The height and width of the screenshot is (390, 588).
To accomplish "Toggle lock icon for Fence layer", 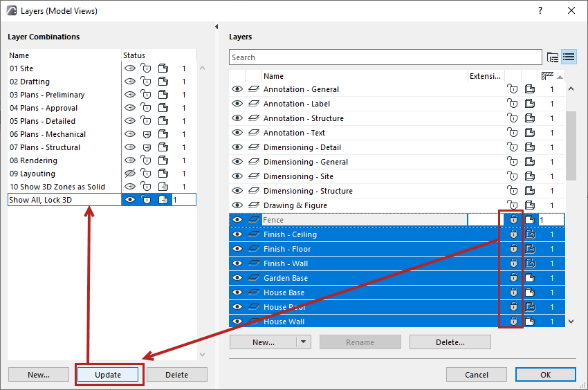I will 513,220.
